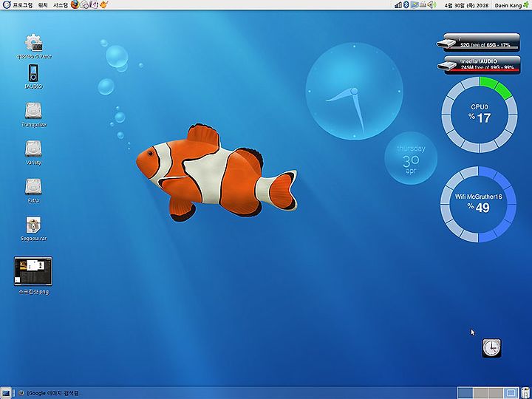Open the trash icon in bottom panel
The height and width of the screenshot is (399, 532).
click(525, 393)
